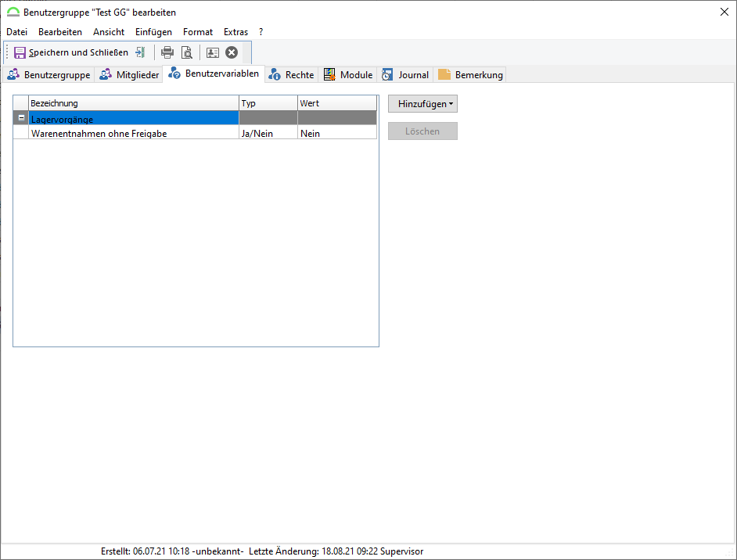Switch to the Bemerkung tab
737x560 pixels.
click(470, 75)
